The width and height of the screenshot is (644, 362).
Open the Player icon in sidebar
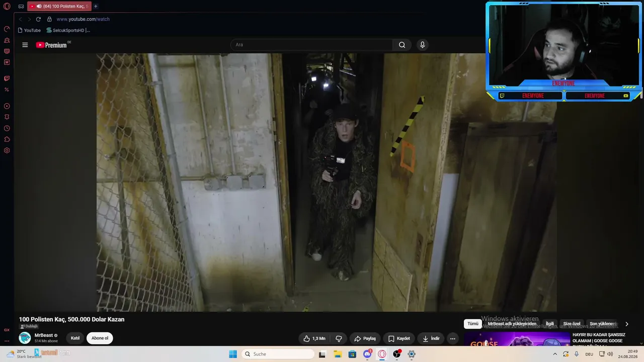coord(7,106)
